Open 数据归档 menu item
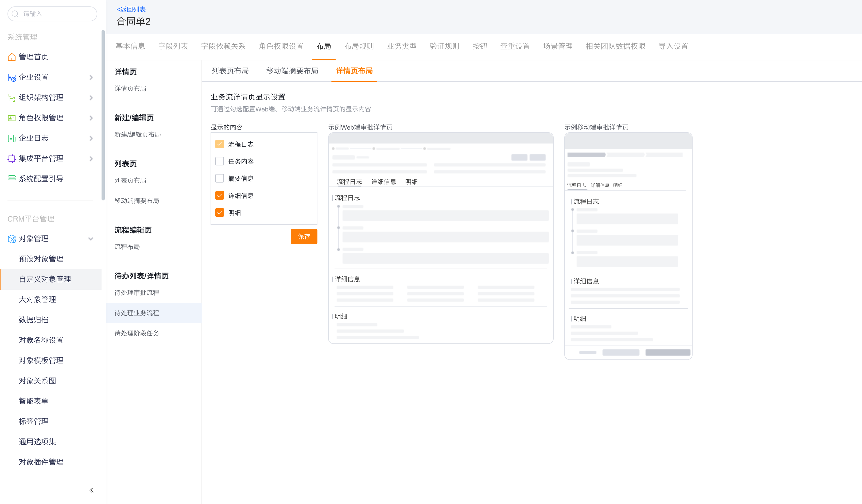 (33, 320)
